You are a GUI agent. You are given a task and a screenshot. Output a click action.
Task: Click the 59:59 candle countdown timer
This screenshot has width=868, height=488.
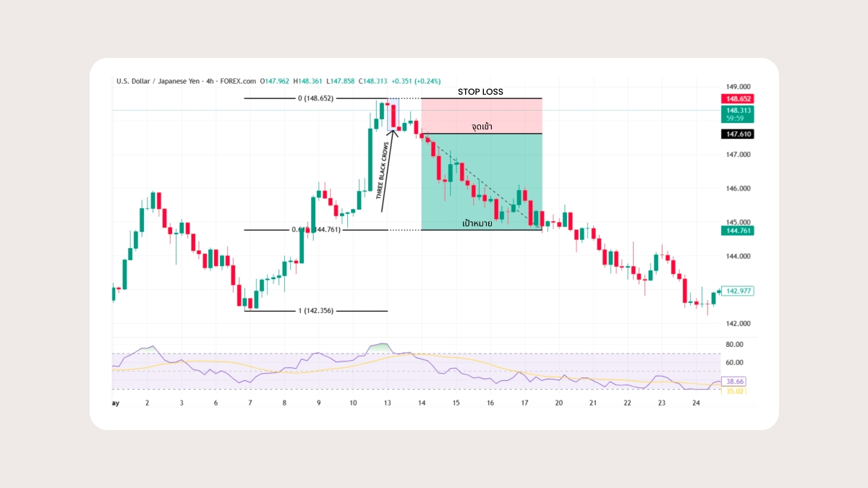734,119
